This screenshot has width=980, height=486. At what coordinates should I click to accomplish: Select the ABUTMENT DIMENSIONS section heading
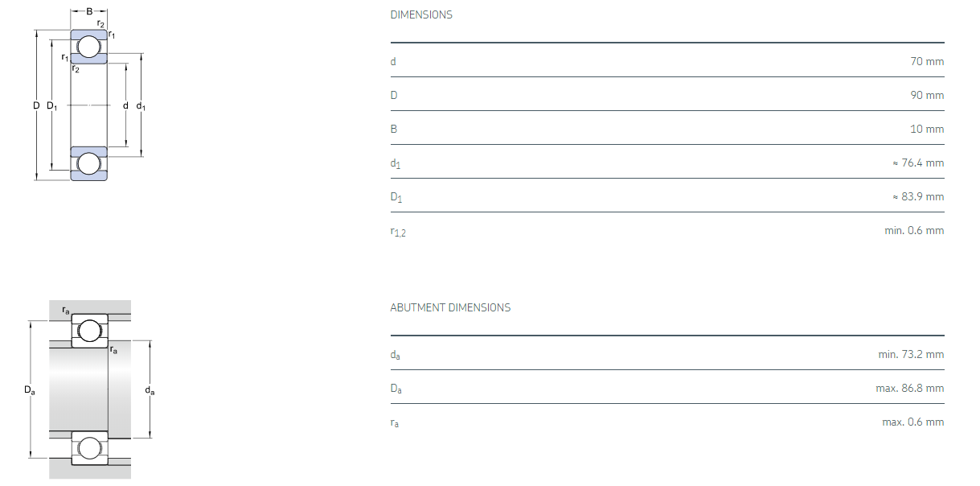[x=449, y=307]
